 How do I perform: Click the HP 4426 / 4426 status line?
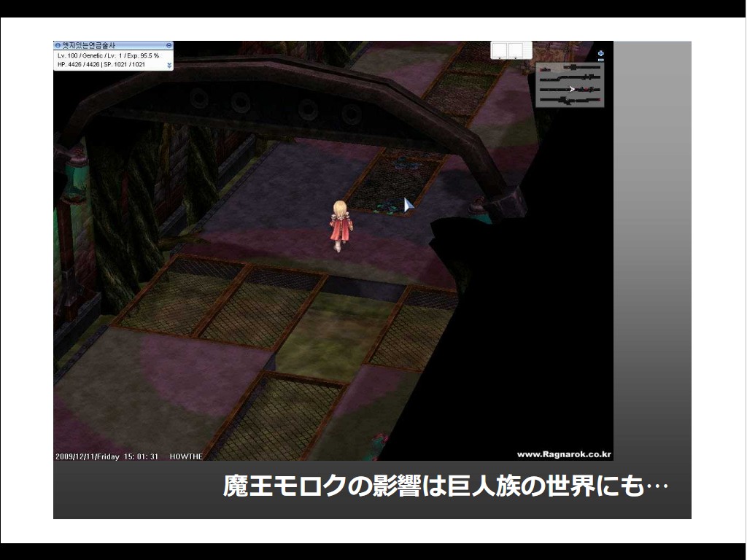(101, 64)
